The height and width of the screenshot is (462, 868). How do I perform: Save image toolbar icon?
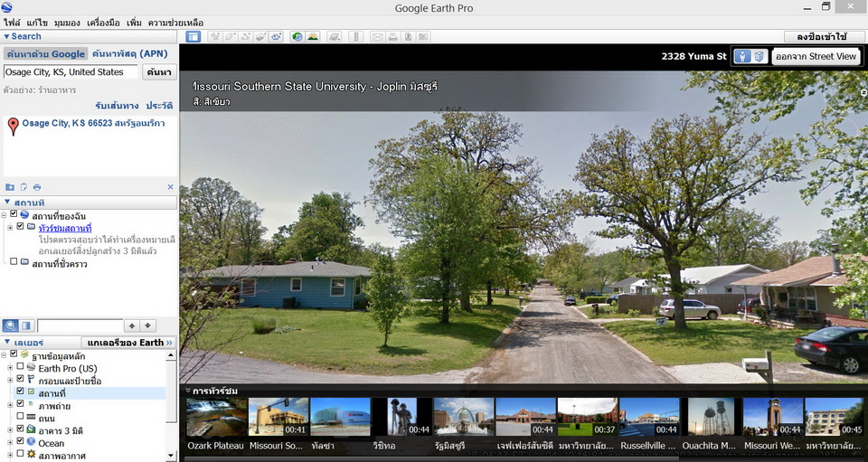(x=409, y=36)
